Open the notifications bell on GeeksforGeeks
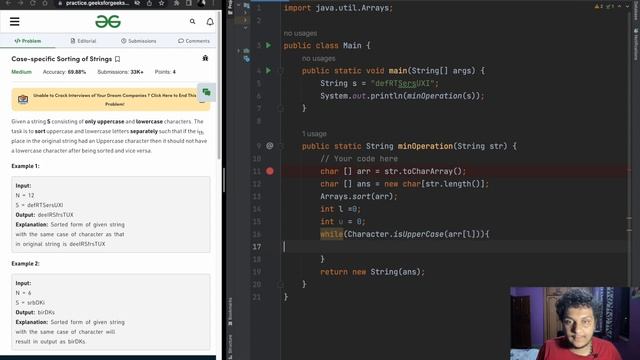The height and width of the screenshot is (360, 640). [210, 22]
